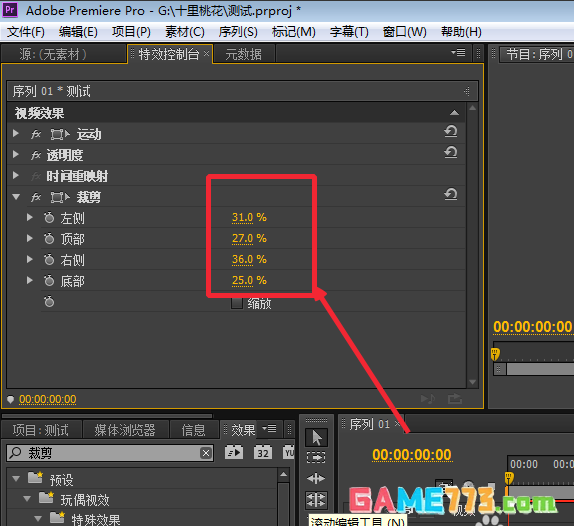Screen dimensions: 574x526
Task: Reset the 裁剪 effect
Action: click(451, 194)
